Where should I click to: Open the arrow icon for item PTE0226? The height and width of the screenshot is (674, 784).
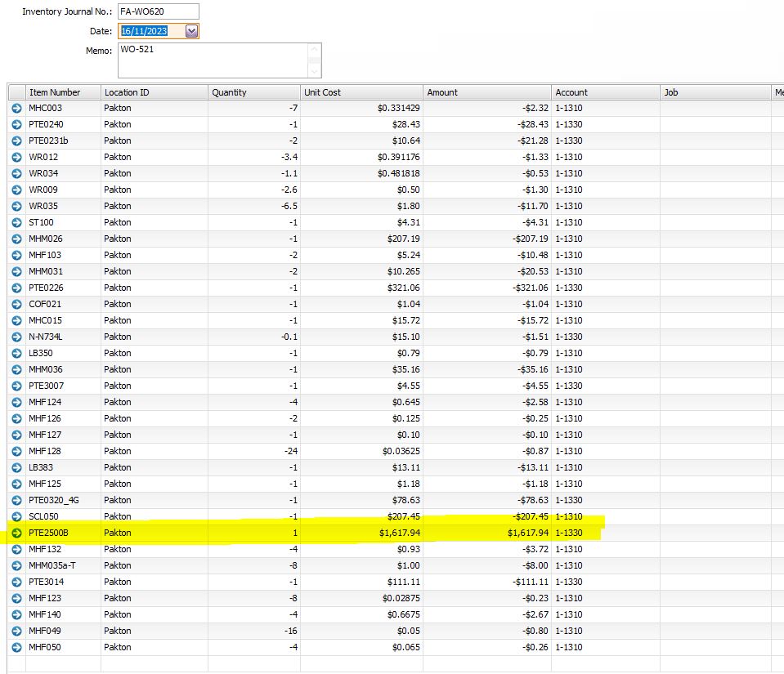(x=16, y=288)
